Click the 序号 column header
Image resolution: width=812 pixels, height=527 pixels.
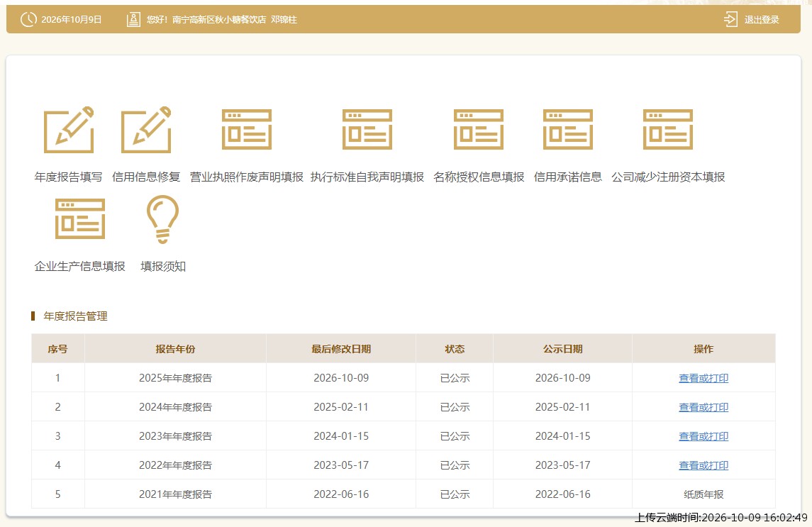(58, 349)
